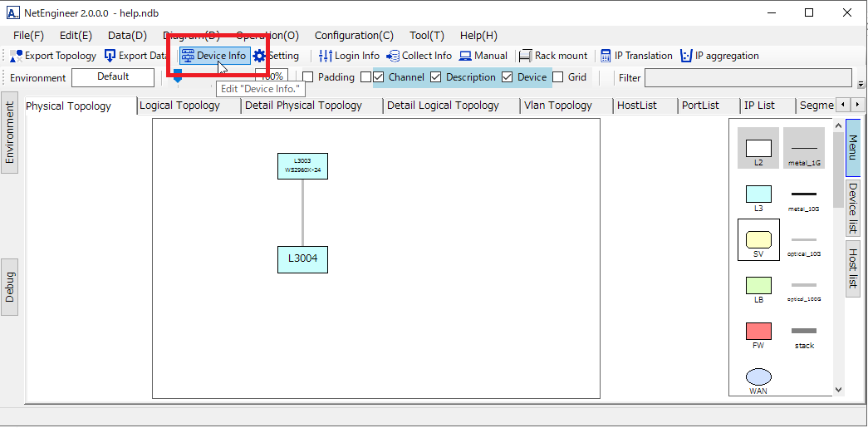
Task: Open Device Info editor
Action: (x=214, y=56)
